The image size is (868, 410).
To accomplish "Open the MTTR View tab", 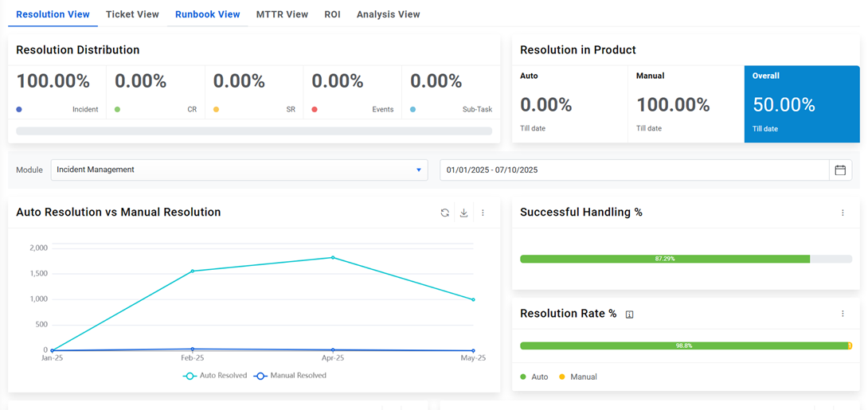I will (x=282, y=14).
